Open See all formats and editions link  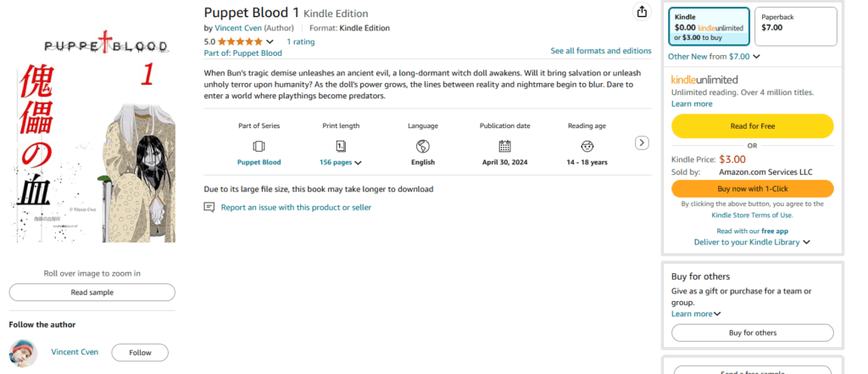coord(600,51)
